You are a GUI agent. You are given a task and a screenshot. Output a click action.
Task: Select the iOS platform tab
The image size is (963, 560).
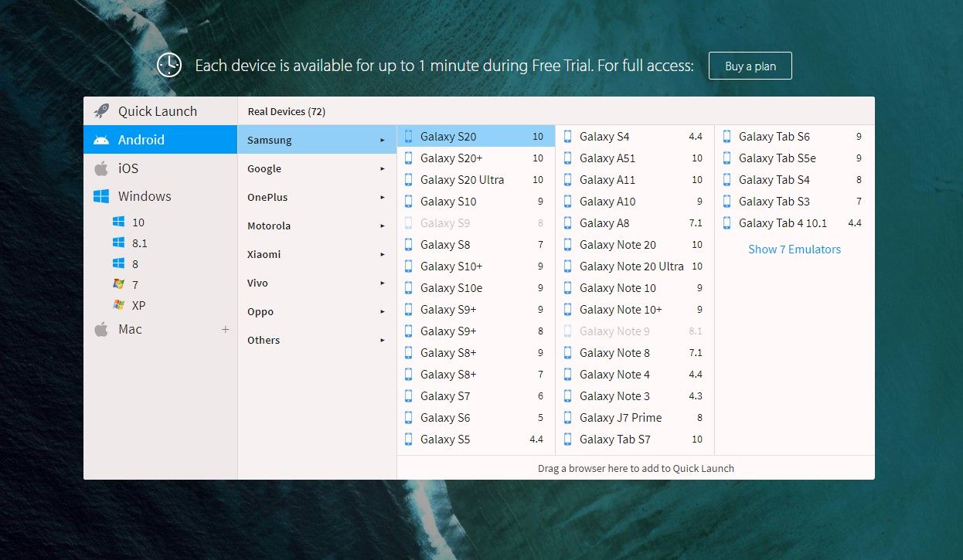point(160,168)
